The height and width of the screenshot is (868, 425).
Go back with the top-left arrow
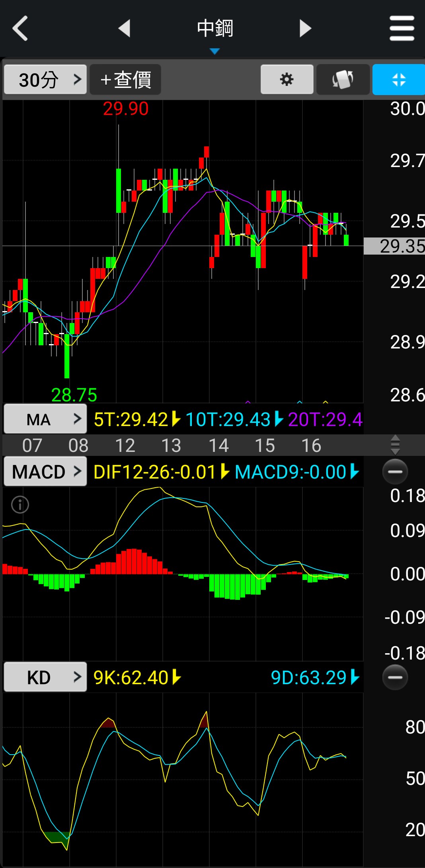coord(20,28)
